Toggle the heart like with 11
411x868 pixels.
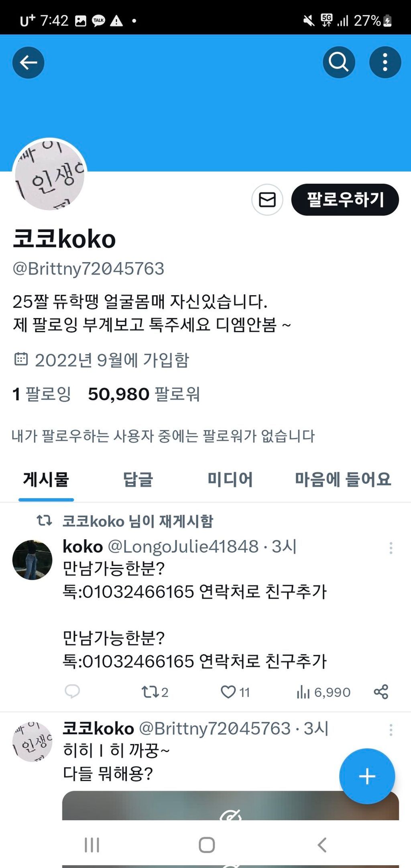point(235,692)
